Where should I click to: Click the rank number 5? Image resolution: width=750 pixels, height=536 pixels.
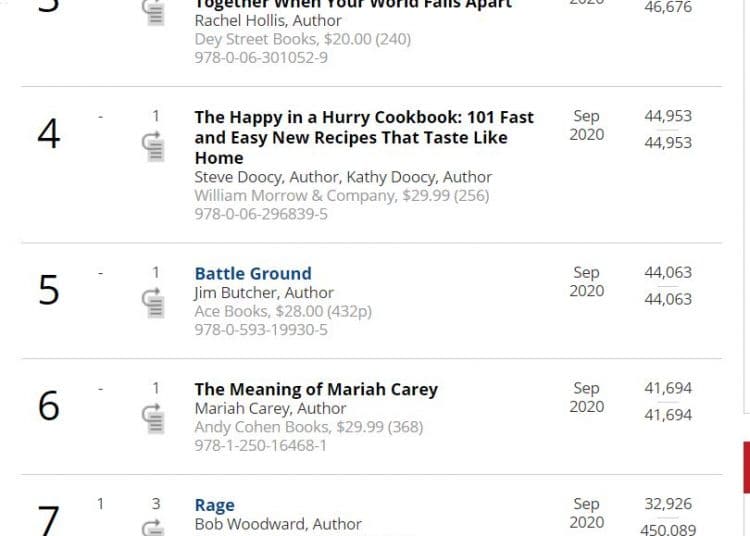(x=48, y=290)
